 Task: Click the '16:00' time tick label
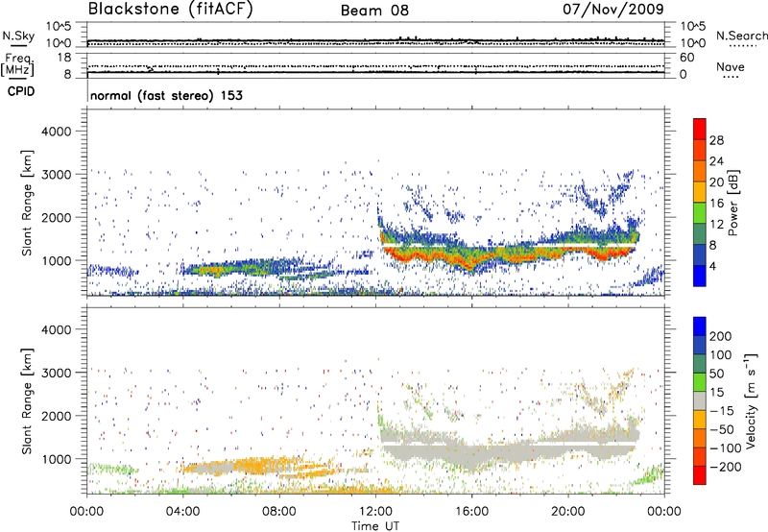coord(471,512)
